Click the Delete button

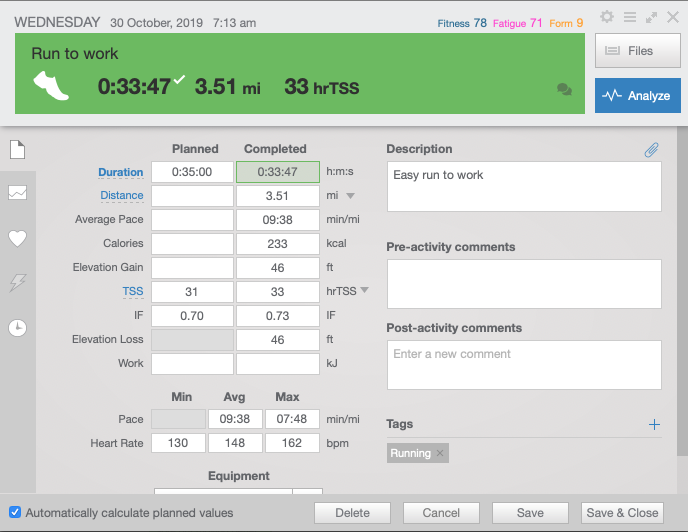[352, 513]
